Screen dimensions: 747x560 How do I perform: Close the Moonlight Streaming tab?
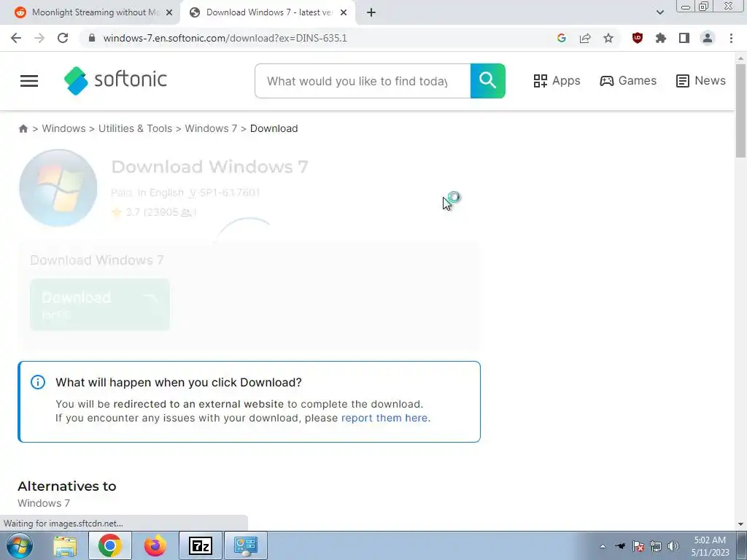169,12
